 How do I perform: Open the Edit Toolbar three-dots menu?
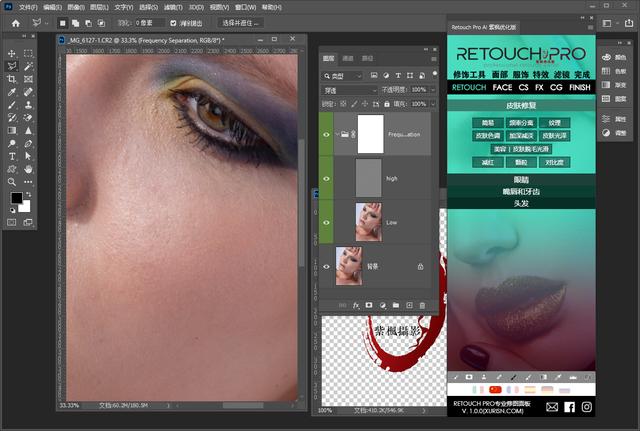28,182
